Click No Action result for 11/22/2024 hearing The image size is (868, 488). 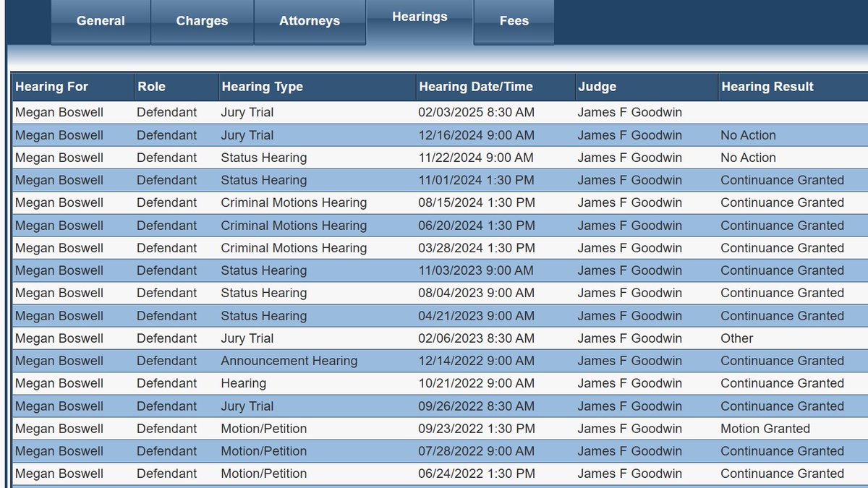pyautogui.click(x=748, y=158)
